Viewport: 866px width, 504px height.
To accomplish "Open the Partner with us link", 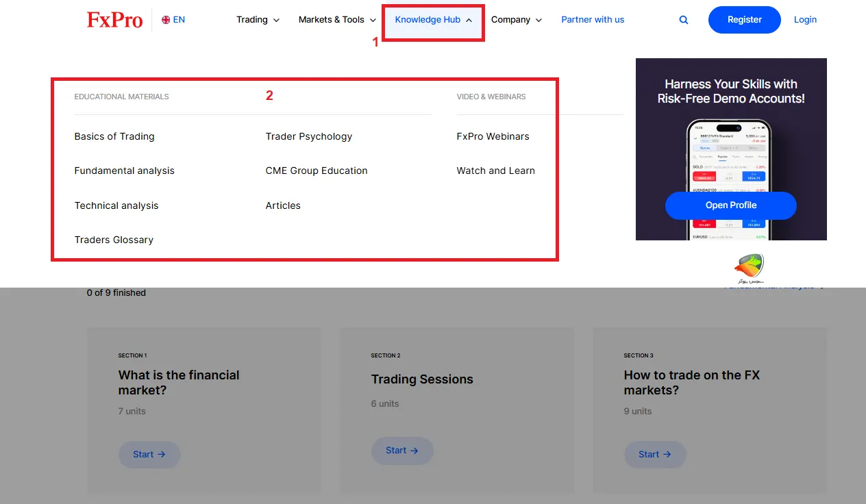I will (x=593, y=20).
